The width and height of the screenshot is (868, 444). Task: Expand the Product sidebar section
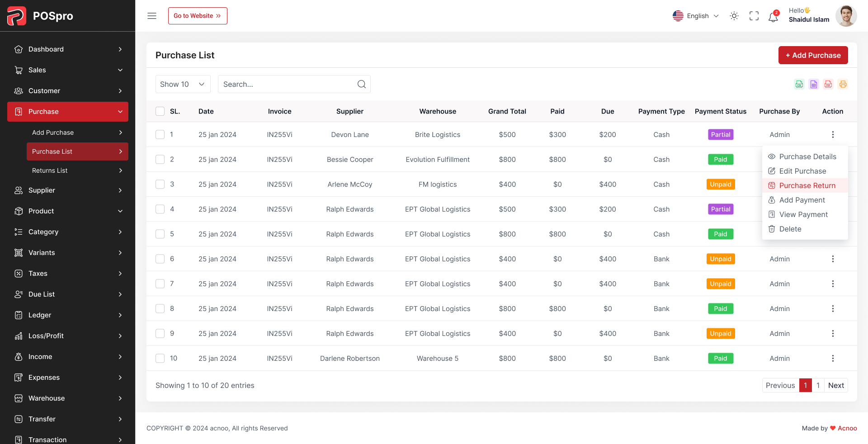click(68, 211)
